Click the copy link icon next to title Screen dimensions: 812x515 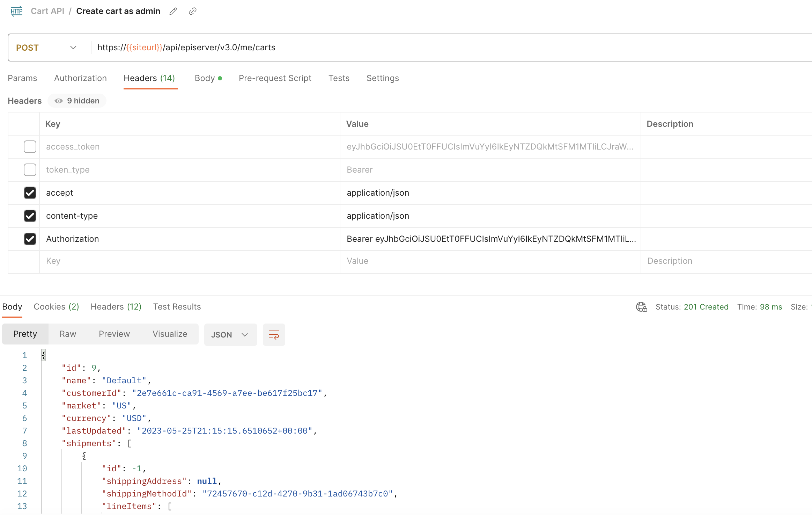click(x=192, y=11)
